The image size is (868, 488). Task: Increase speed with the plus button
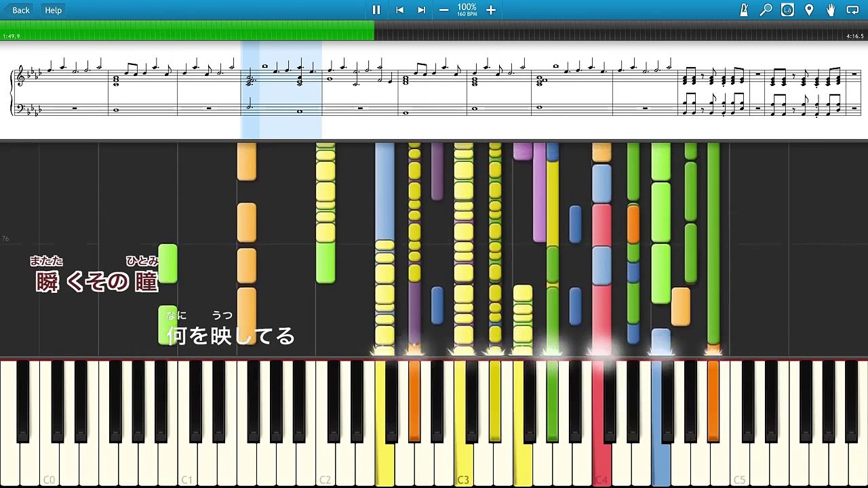[491, 9]
